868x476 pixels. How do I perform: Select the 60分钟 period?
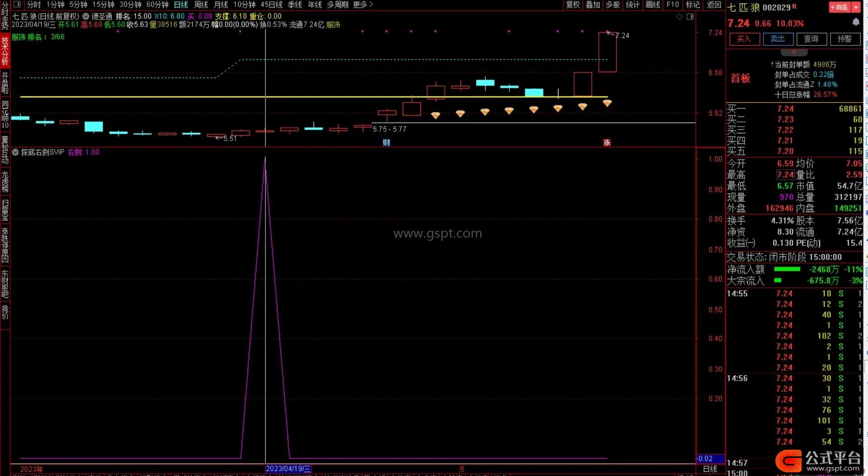(x=157, y=5)
